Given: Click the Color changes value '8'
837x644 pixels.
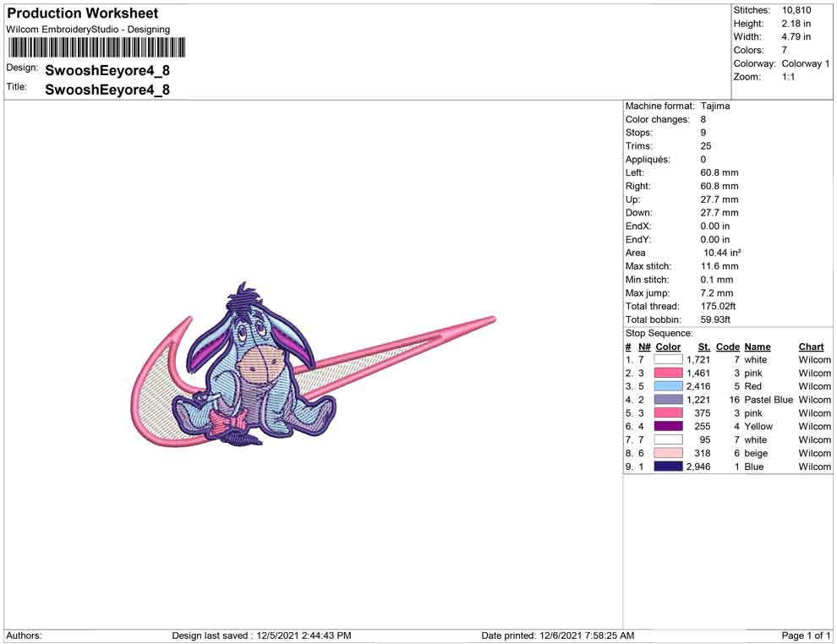Looking at the screenshot, I should tap(703, 119).
